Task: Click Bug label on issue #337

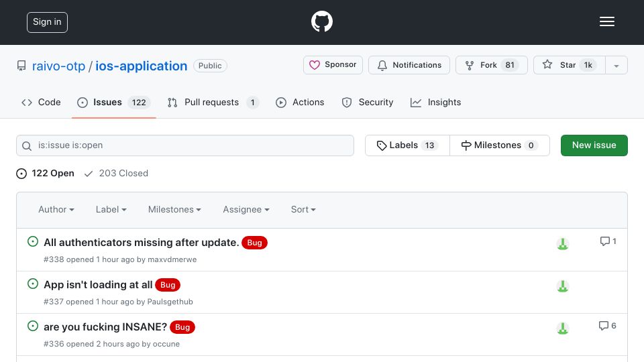Action: coord(168,285)
